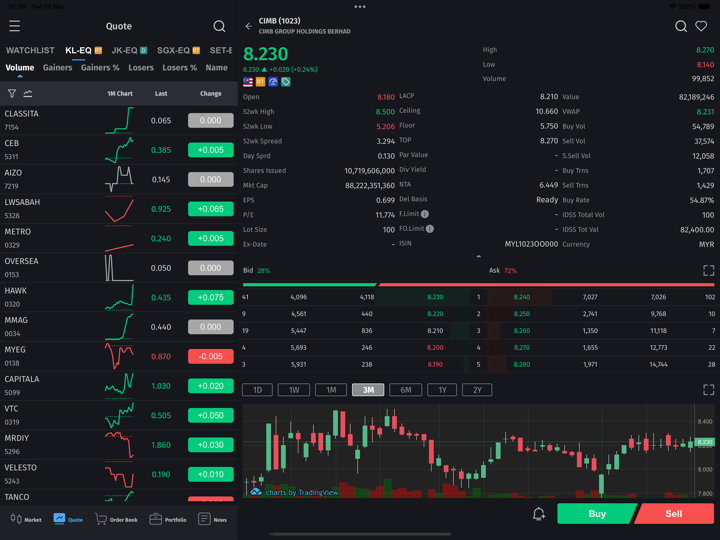This screenshot has height=540, width=720.
Task: Collapse the stock details section arrow
Action: 478,256
